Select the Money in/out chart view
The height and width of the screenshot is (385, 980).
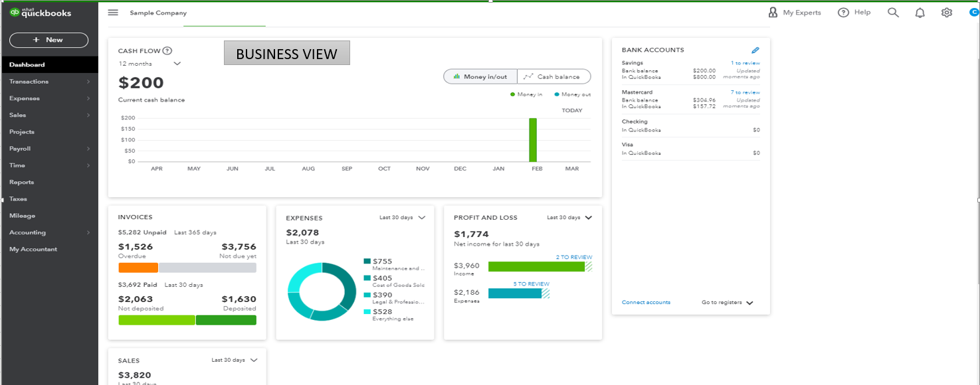tap(480, 76)
